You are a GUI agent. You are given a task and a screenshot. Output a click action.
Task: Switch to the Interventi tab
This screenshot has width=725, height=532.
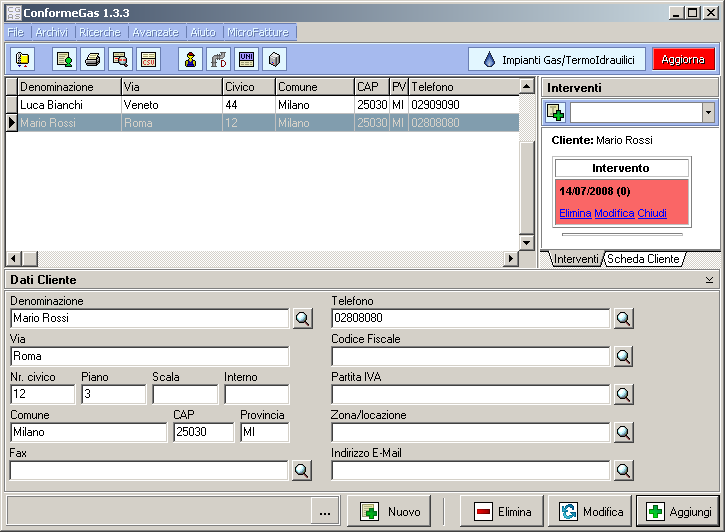576,259
